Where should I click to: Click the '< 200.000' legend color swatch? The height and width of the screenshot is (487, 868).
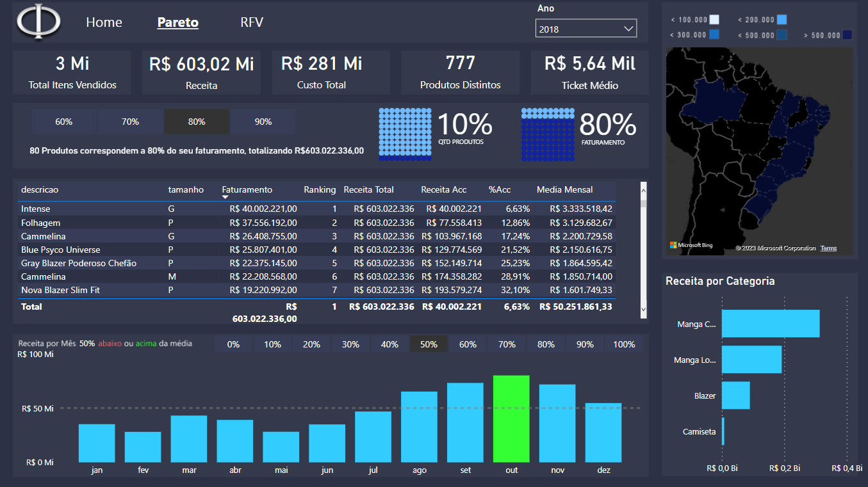click(782, 20)
